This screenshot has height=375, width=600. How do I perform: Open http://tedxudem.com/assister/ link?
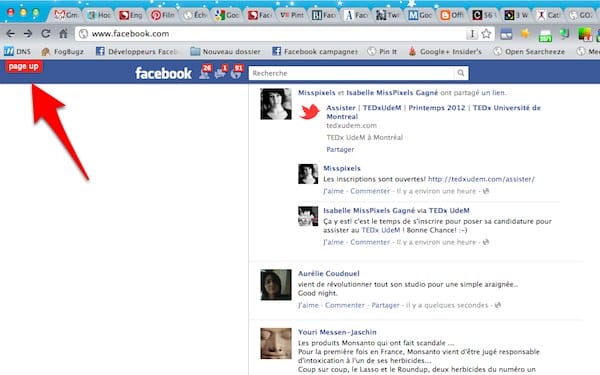click(481, 179)
